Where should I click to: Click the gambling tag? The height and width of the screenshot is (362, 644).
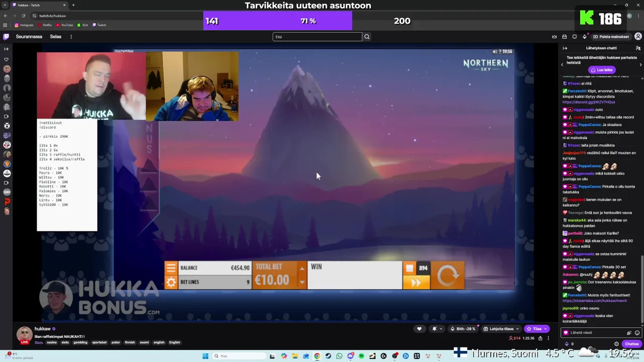tap(80, 342)
